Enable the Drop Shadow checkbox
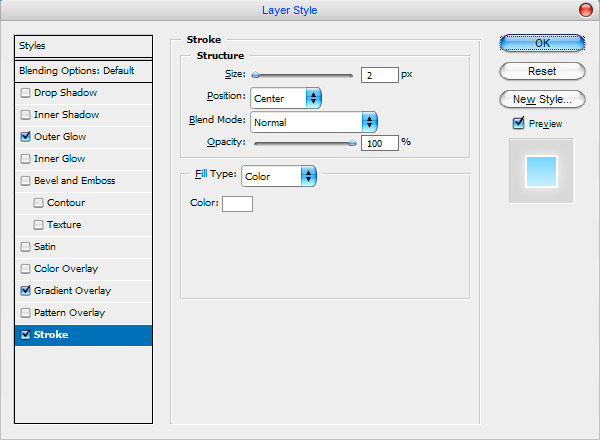 (x=25, y=93)
